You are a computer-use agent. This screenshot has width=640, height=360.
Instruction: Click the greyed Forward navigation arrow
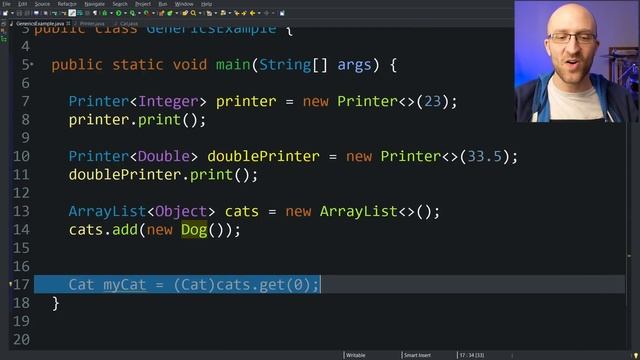point(267,13)
